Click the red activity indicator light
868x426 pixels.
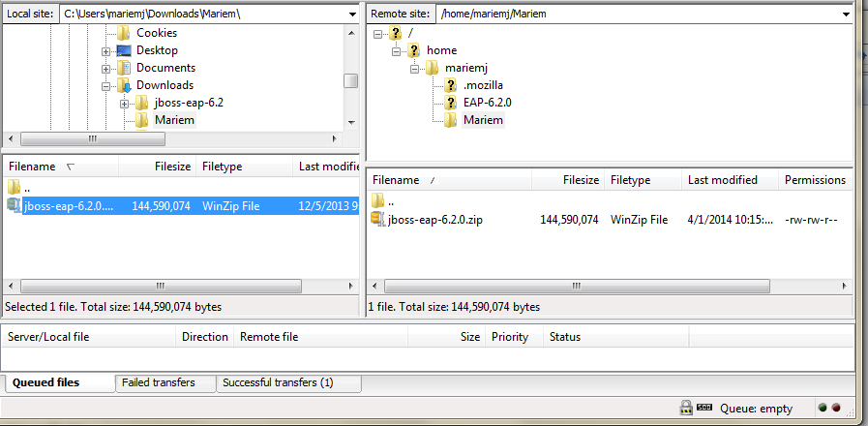tap(836, 408)
